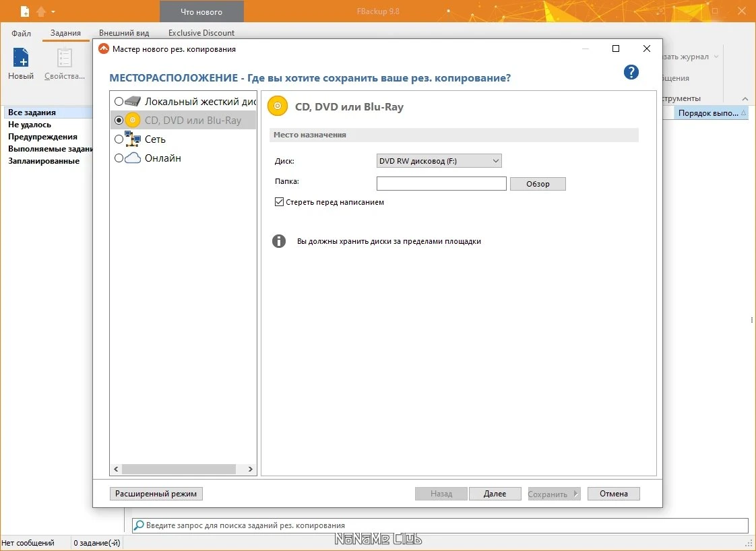
Task: Click the yellow disc icon beside the CD, DVD radio
Action: [133, 120]
